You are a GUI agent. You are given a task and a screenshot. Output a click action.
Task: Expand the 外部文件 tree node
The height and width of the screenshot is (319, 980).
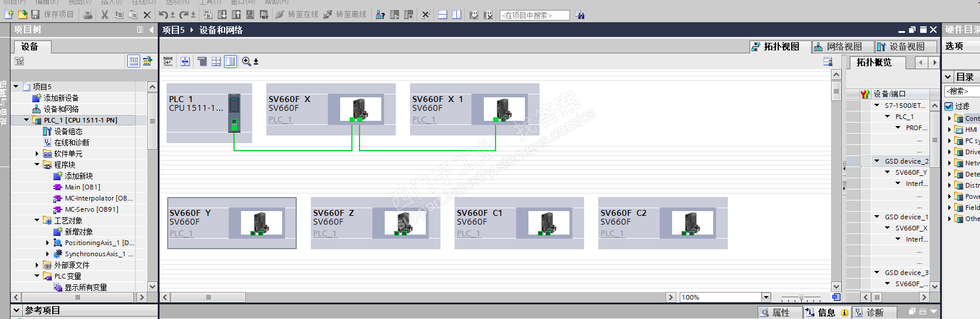37,265
